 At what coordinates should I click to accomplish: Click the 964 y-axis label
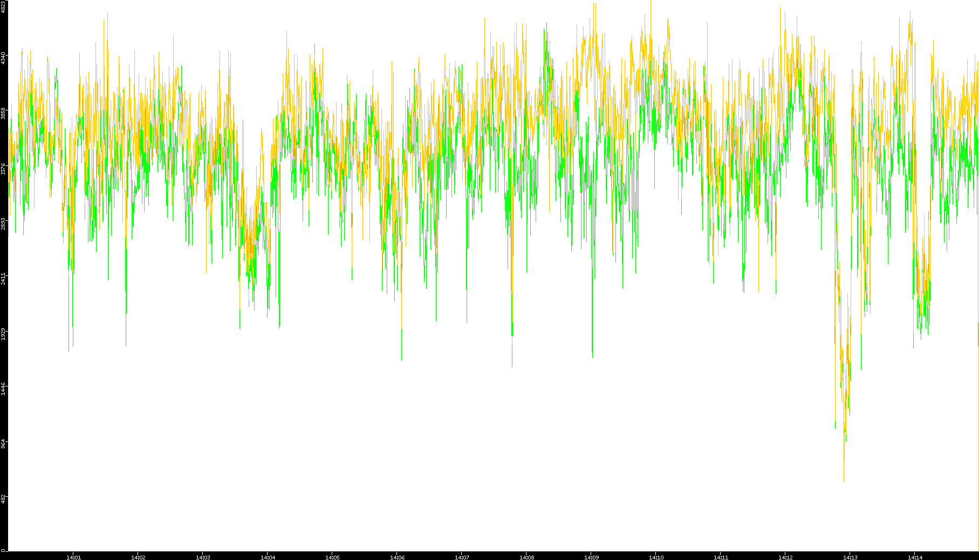pyautogui.click(x=3, y=444)
